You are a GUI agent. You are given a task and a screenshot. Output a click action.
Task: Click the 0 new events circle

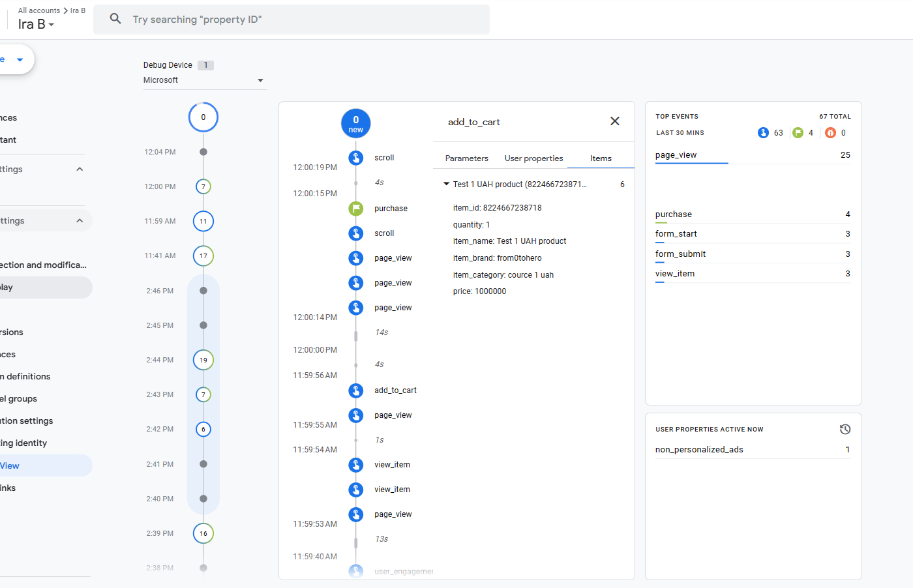355,123
